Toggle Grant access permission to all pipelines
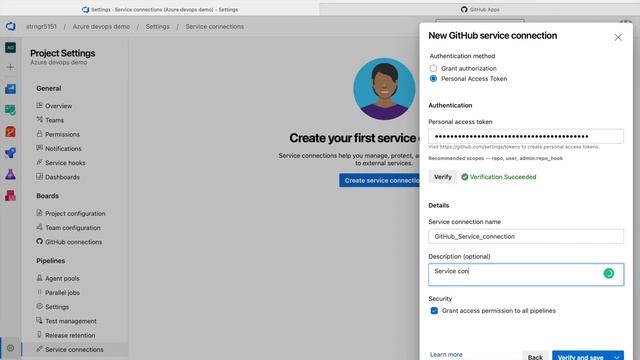Viewport: 640px width, 360px height. pyautogui.click(x=434, y=311)
